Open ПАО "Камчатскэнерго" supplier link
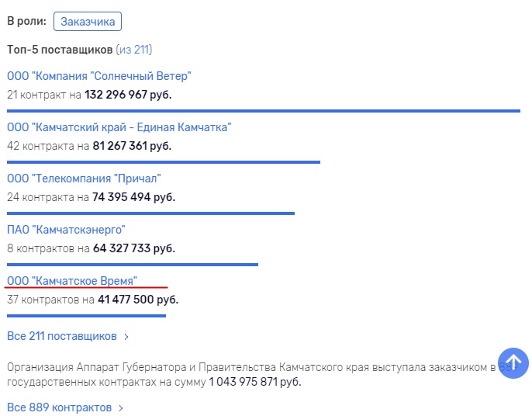Image resolution: width=532 pixels, height=416 pixels. pos(66,230)
